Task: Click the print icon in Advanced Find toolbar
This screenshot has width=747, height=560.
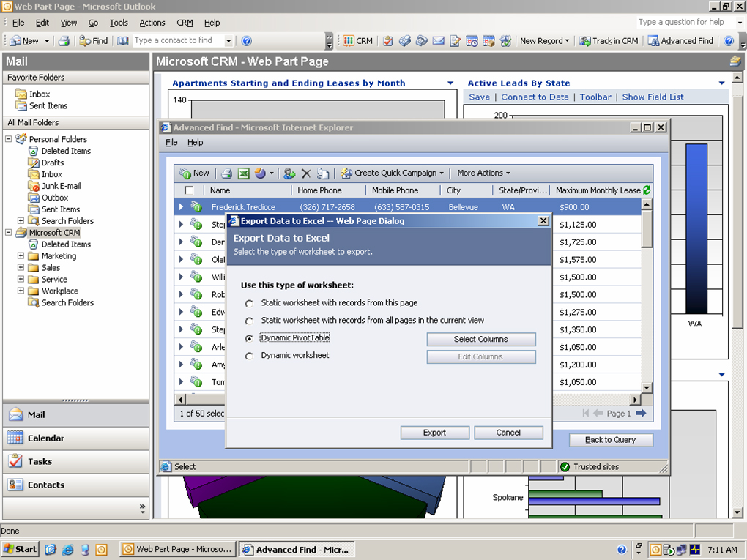Action: click(x=227, y=173)
